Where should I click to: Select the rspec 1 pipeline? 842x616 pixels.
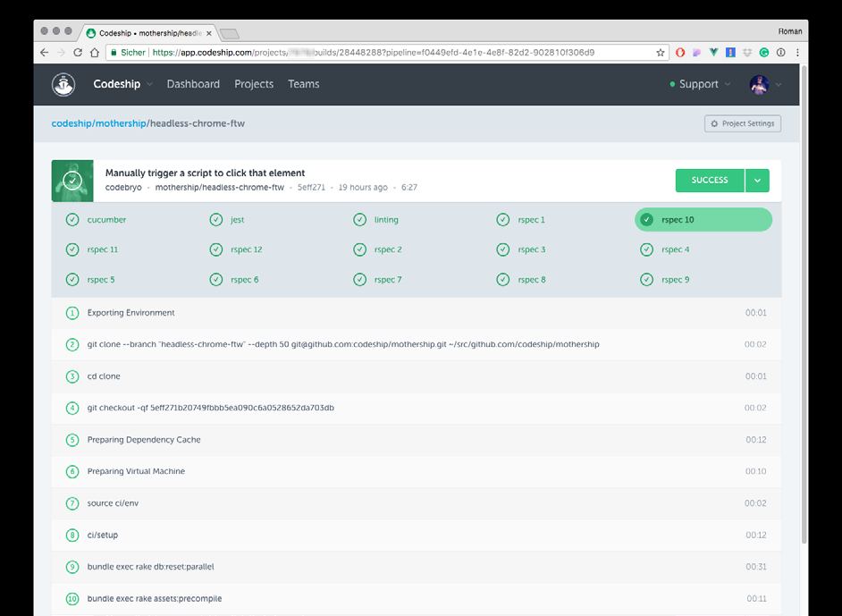(520, 220)
